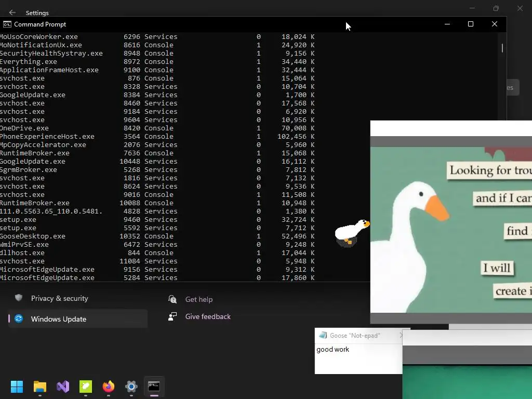Click SecurityHealthSystray.exe in the list
The image size is (532, 399).
pyautogui.click(x=51, y=54)
